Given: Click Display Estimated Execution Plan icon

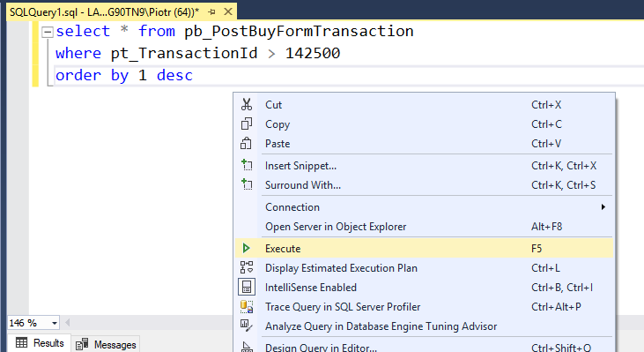Looking at the screenshot, I should tap(247, 267).
